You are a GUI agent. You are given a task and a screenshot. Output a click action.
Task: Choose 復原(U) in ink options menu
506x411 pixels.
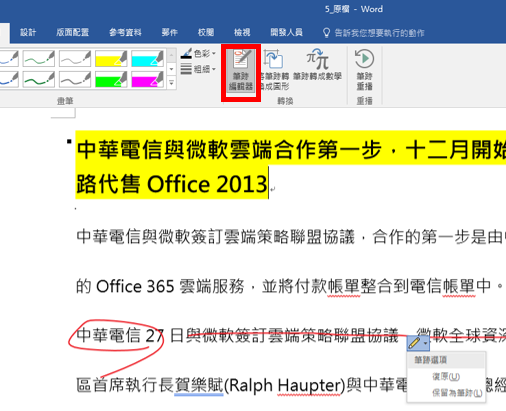point(446,377)
